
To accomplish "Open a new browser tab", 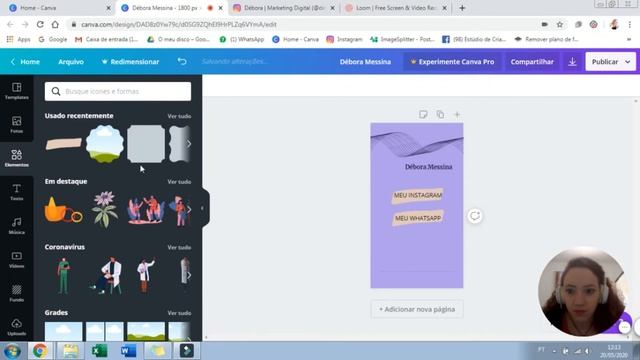I will [x=462, y=8].
